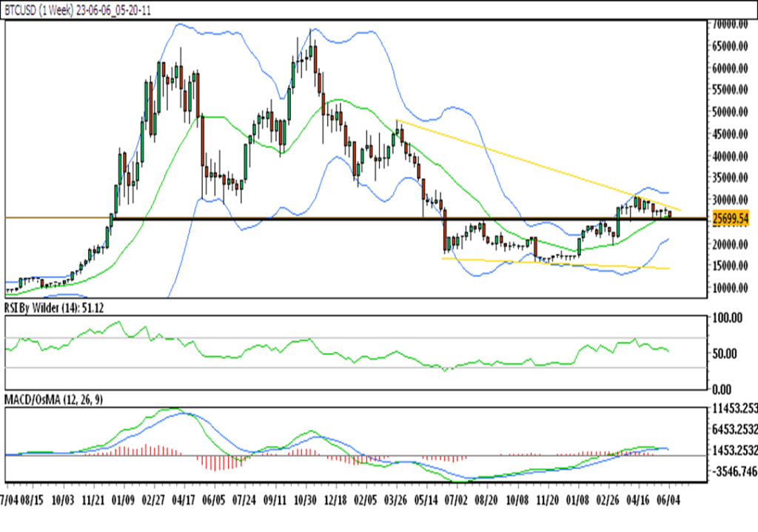Select the 25699.54 current price label
Viewport: 758px width, 532px height.
[731, 218]
